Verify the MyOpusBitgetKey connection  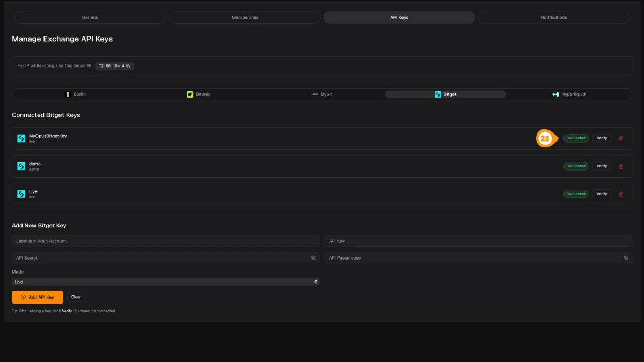(x=602, y=138)
